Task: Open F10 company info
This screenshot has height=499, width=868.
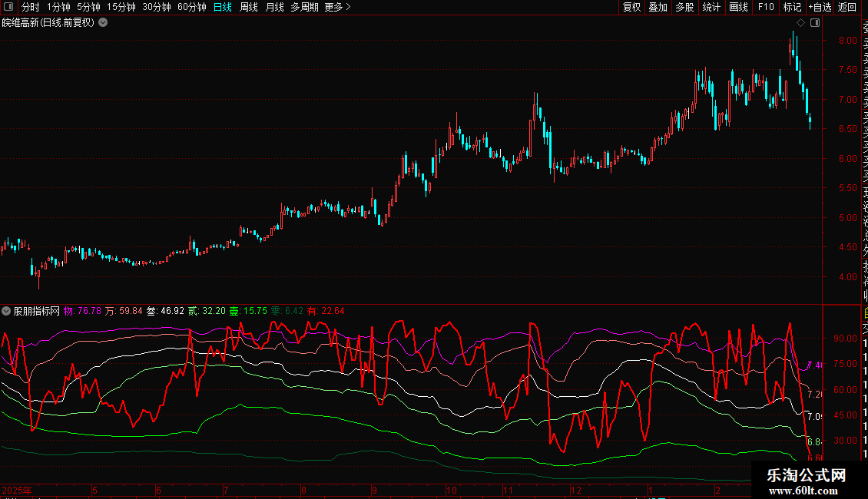Action: [766, 7]
